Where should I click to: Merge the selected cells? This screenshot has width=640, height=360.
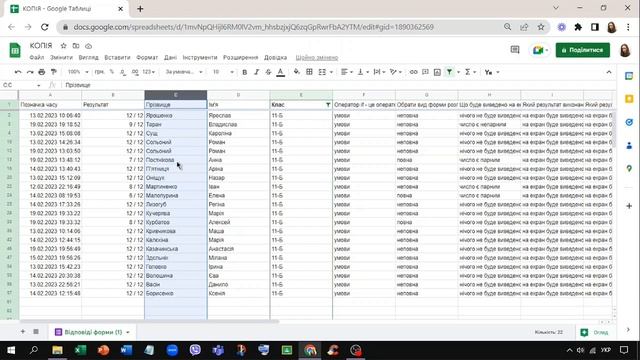(322, 72)
